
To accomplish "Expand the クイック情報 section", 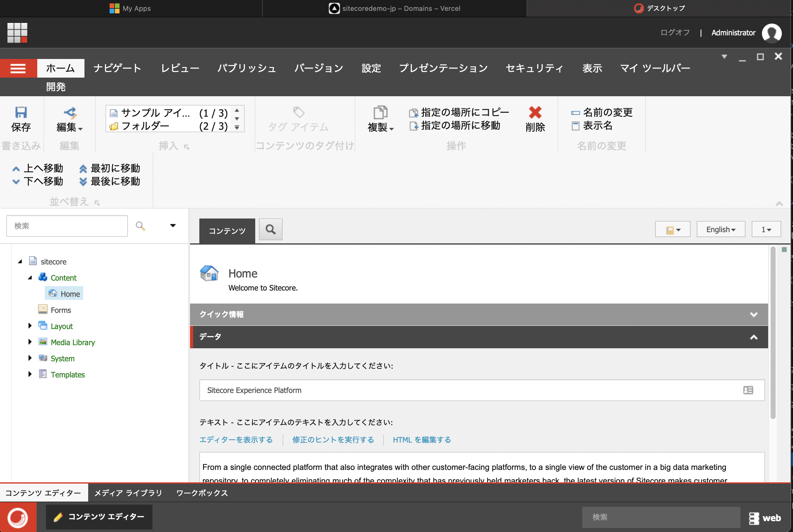I will pos(479,314).
